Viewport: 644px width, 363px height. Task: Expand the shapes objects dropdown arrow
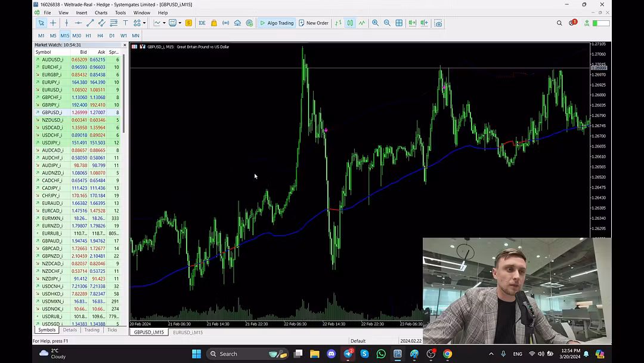click(144, 23)
